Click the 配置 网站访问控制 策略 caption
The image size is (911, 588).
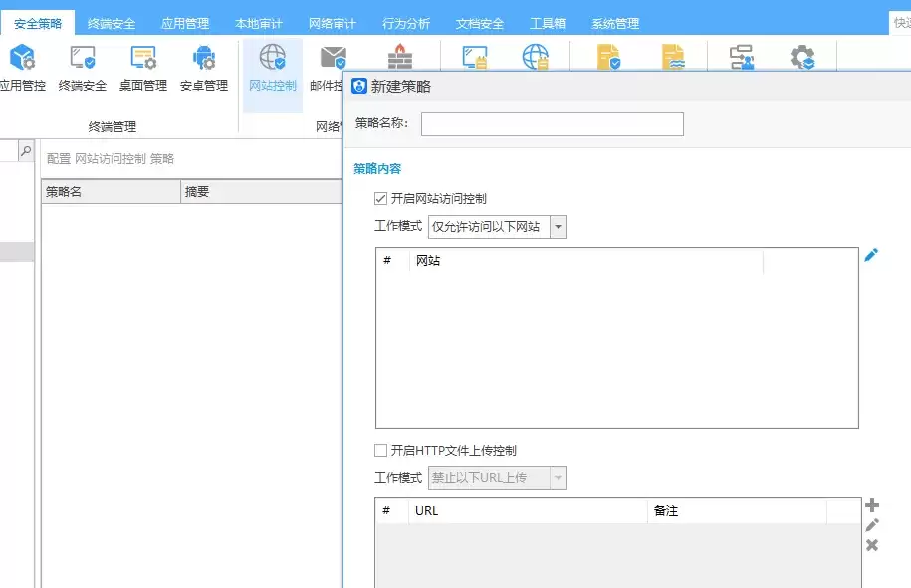coord(111,159)
